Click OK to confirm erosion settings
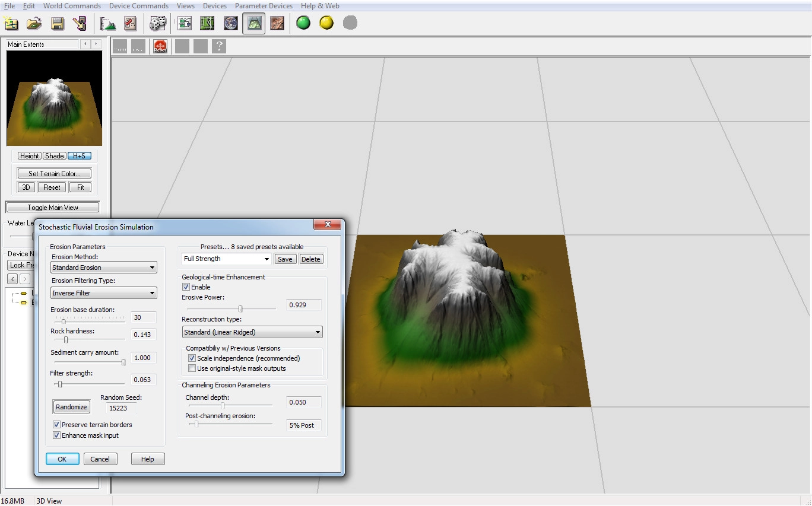Viewport: 812px width, 506px height. pyautogui.click(x=62, y=459)
